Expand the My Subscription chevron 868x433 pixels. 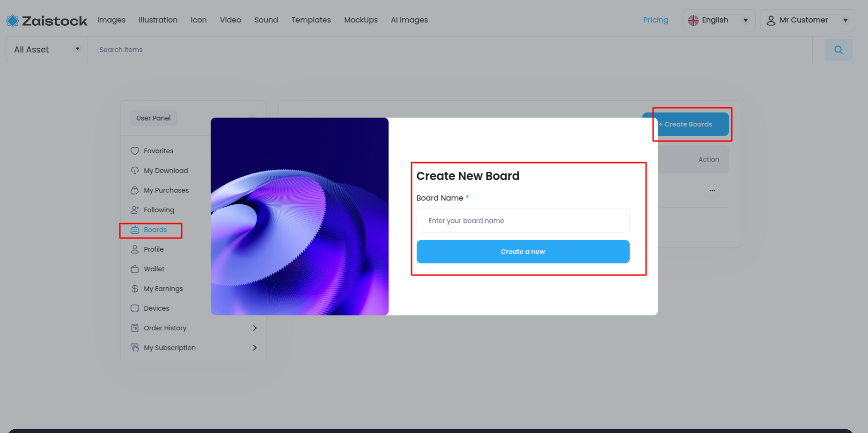[255, 348]
